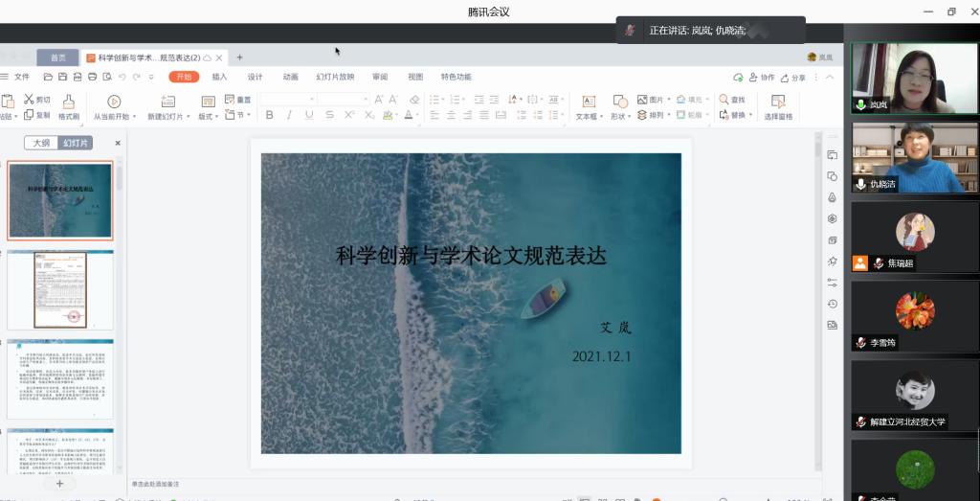
Task: Open the Selection Pane (选择窗格)
Action: (x=778, y=106)
